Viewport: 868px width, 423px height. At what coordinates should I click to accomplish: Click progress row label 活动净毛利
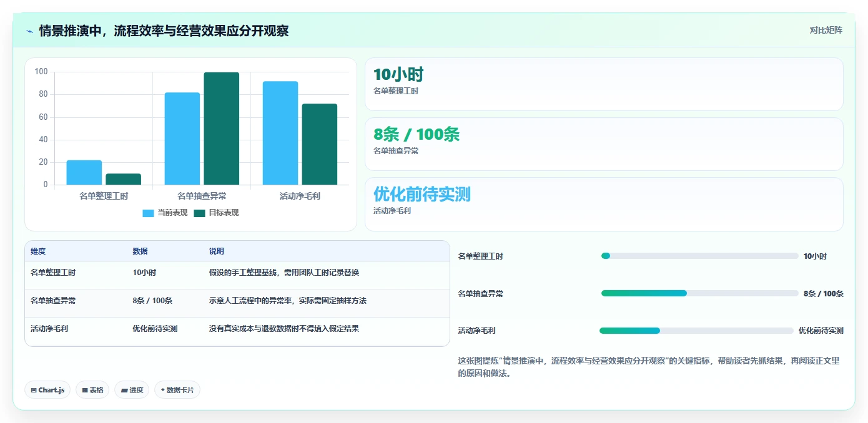[x=476, y=331]
